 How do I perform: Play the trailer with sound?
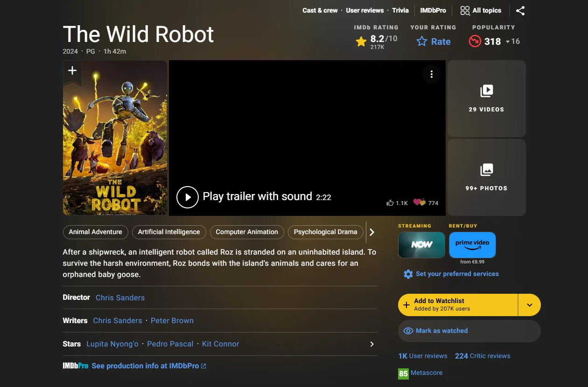tap(188, 197)
